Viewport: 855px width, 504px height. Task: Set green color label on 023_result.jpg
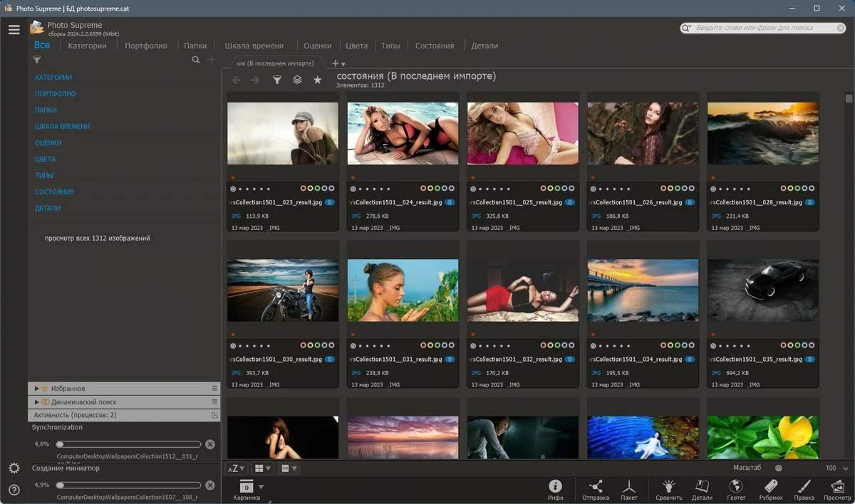click(318, 189)
